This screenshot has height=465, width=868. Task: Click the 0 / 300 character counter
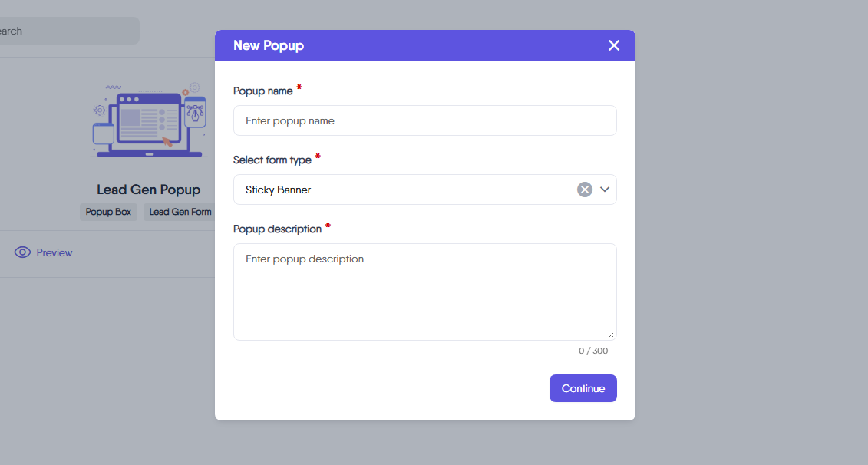(x=593, y=351)
